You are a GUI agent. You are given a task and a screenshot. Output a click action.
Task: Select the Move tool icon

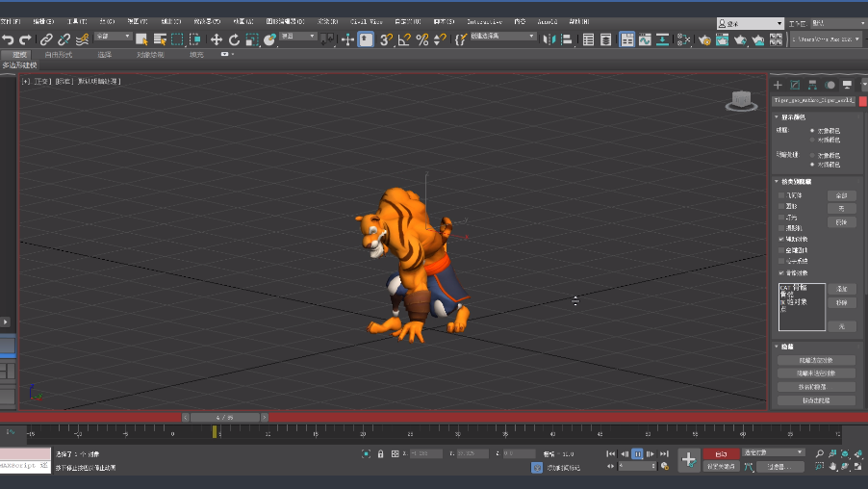coord(217,39)
